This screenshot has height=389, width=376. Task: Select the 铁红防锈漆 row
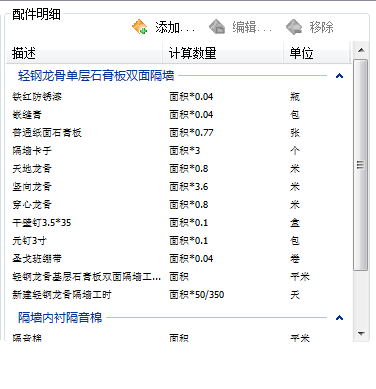point(179,97)
